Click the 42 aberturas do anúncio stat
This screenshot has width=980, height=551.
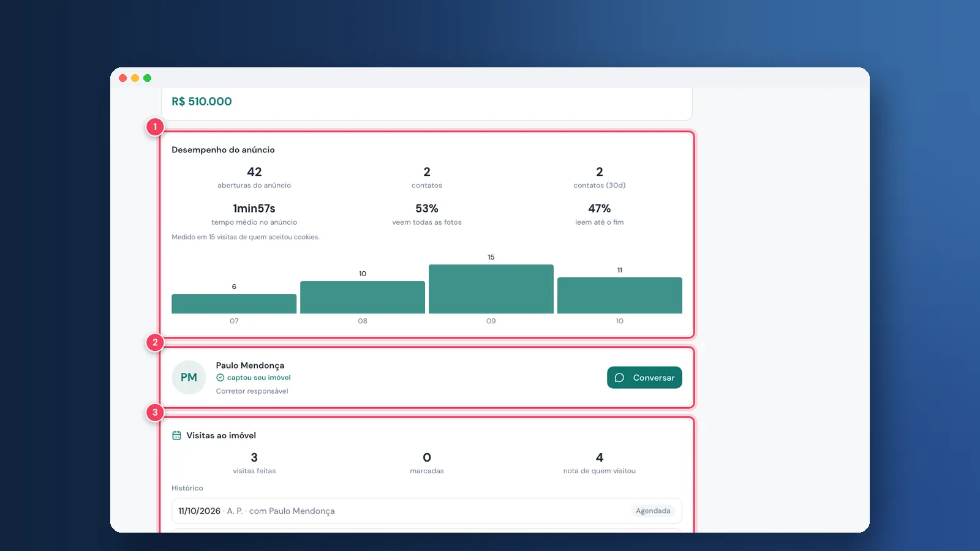254,178
